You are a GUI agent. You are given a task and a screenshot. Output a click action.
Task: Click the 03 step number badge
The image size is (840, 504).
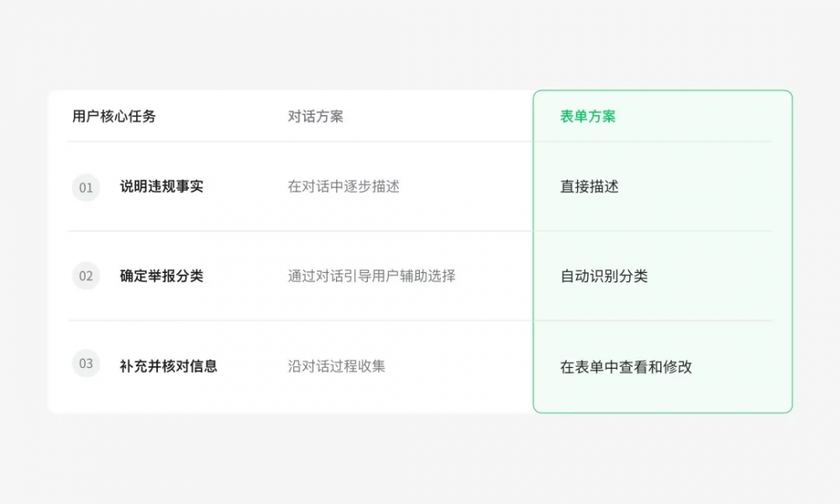pos(86,364)
